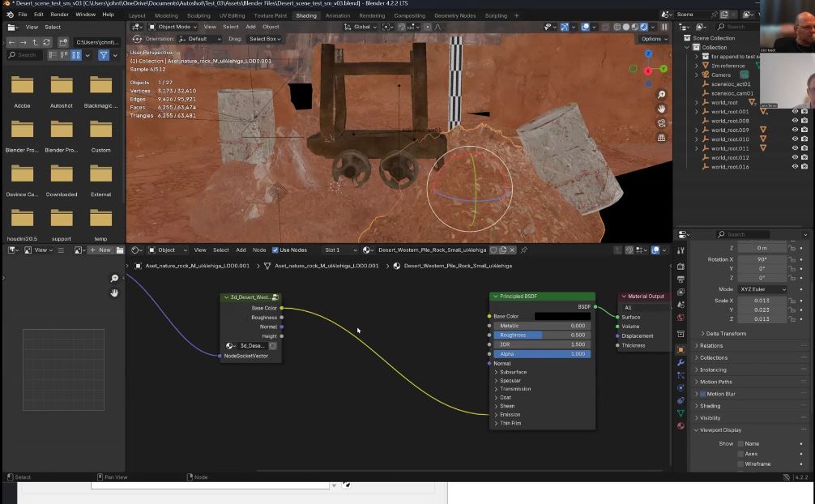This screenshot has height=504, width=815.
Task: Click the pan hand gizmo in 3D viewport
Action: coord(661,109)
